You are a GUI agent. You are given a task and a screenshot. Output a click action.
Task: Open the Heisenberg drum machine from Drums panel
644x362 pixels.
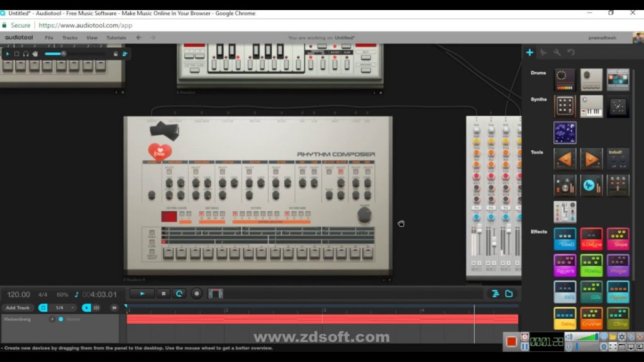tap(565, 80)
